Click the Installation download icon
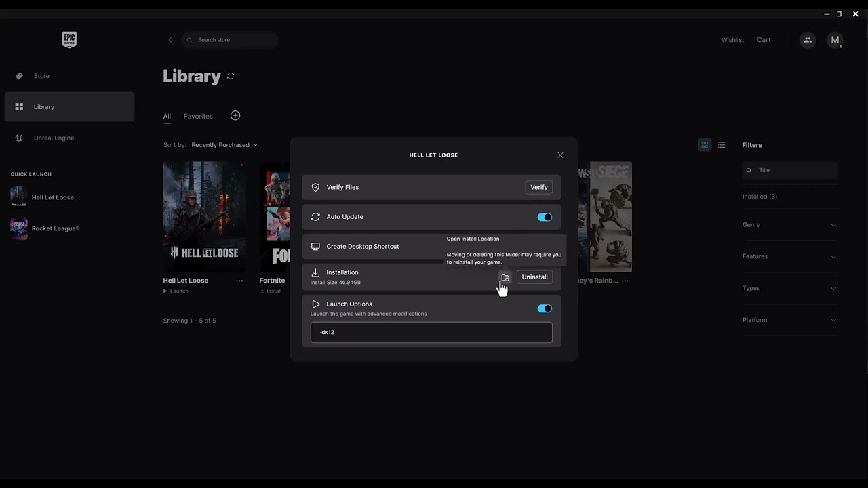Image resolution: width=868 pixels, height=488 pixels. 315,272
